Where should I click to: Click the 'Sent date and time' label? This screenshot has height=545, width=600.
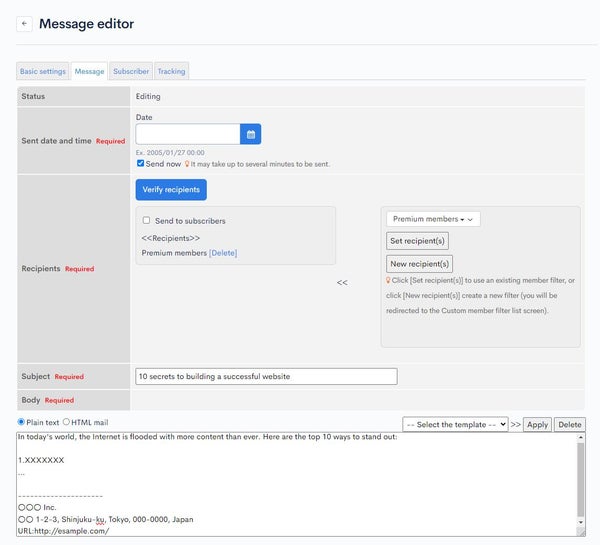[56, 141]
